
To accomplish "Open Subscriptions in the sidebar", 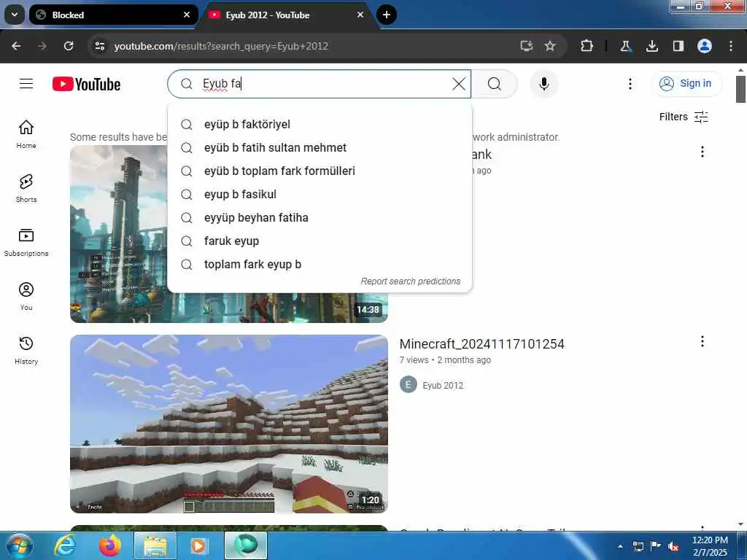I will point(26,242).
